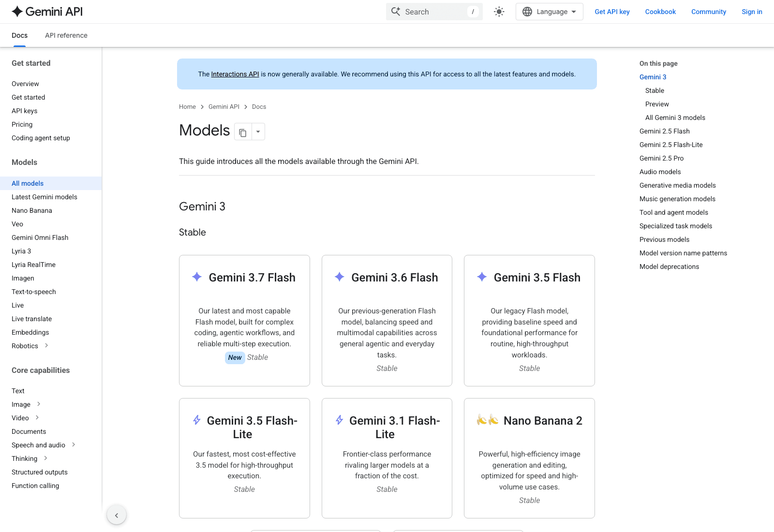774x532 pixels.
Task: Click the Gemini 3.1 Flash-Lite lightning icon
Action: (x=340, y=420)
